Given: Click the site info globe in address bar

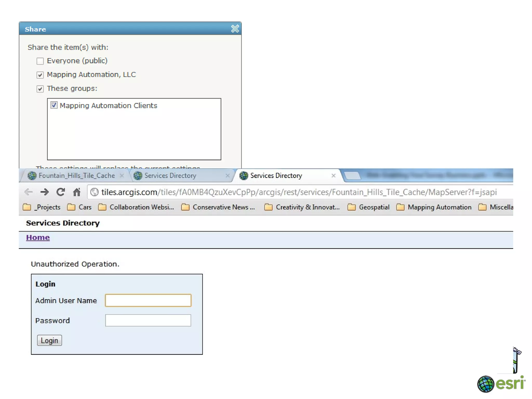Looking at the screenshot, I should 94,192.
